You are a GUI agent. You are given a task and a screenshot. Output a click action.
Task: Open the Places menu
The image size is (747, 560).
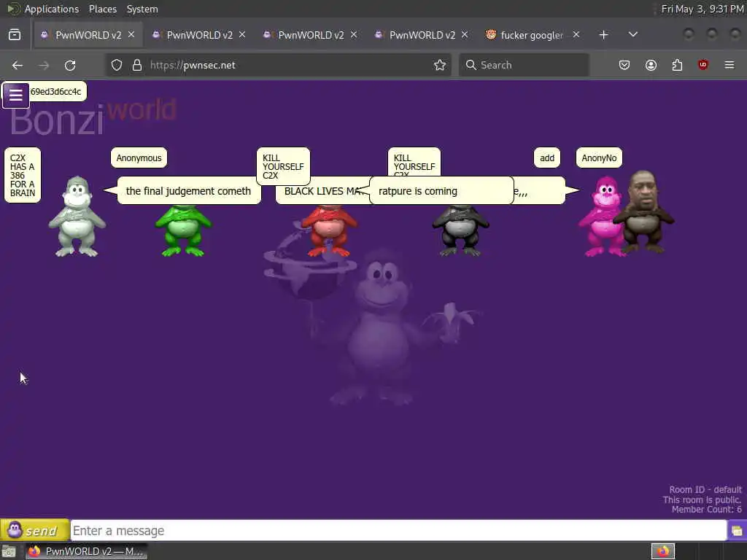[x=103, y=9]
